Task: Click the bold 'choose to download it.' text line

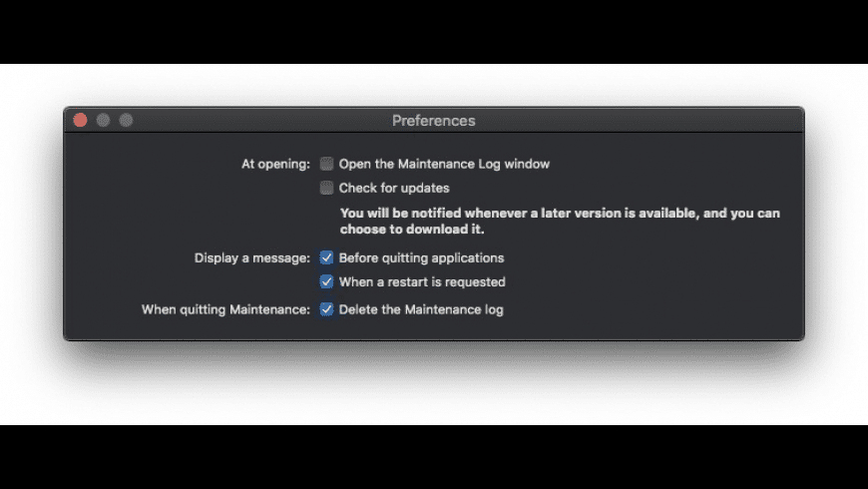Action: point(412,229)
